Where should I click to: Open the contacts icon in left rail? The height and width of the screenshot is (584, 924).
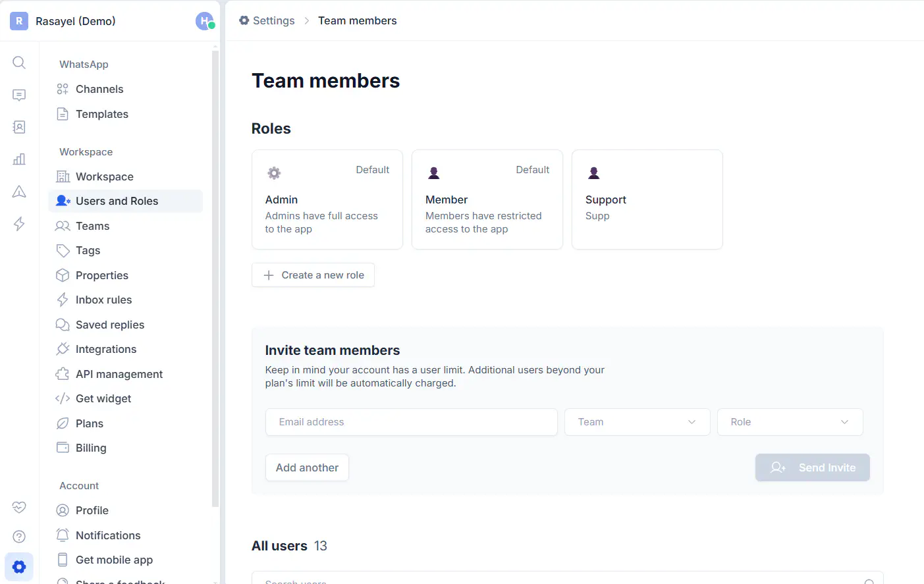19,127
